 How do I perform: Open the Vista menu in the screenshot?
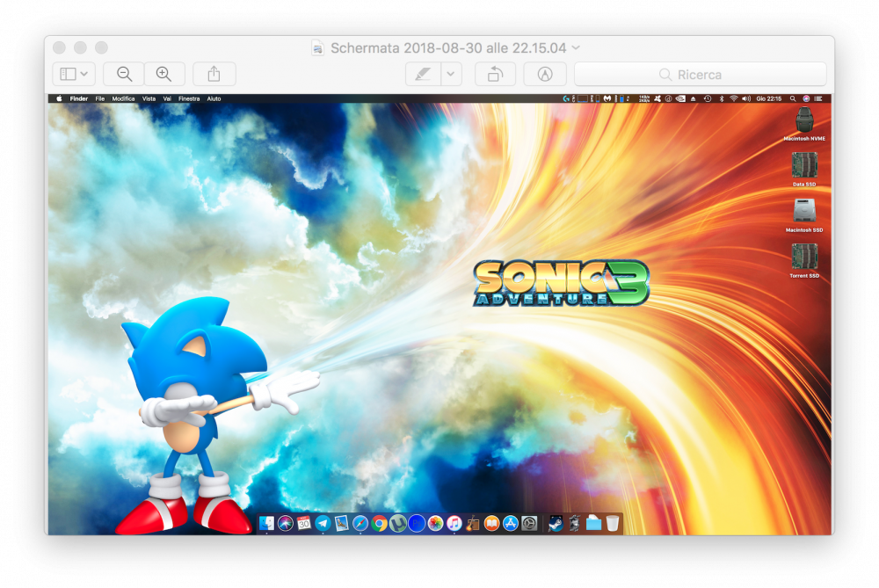point(149,98)
